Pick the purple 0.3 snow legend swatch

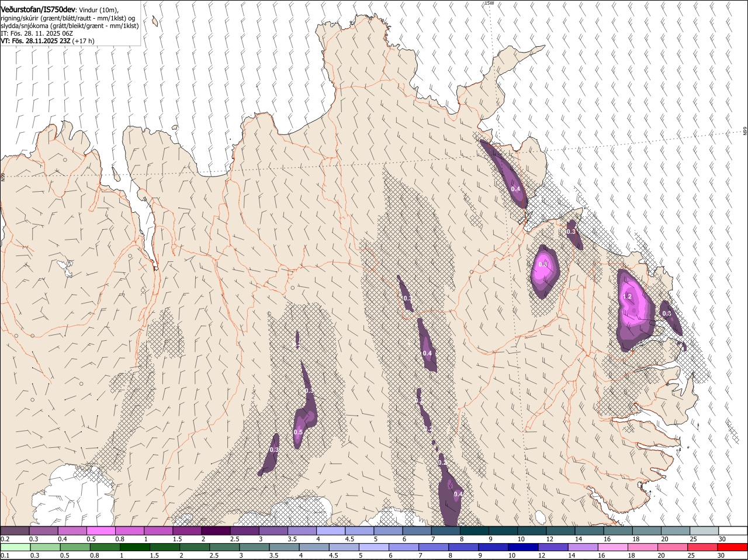(44, 530)
